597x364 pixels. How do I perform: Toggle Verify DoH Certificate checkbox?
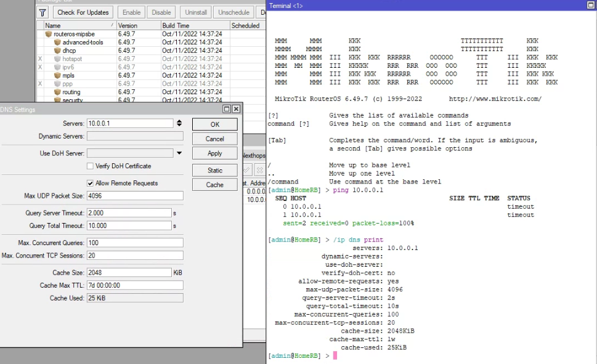pos(90,166)
